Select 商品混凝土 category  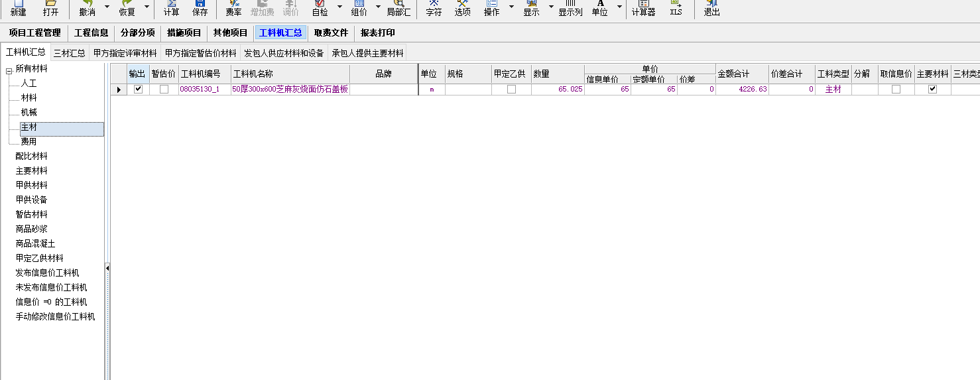click(x=35, y=244)
